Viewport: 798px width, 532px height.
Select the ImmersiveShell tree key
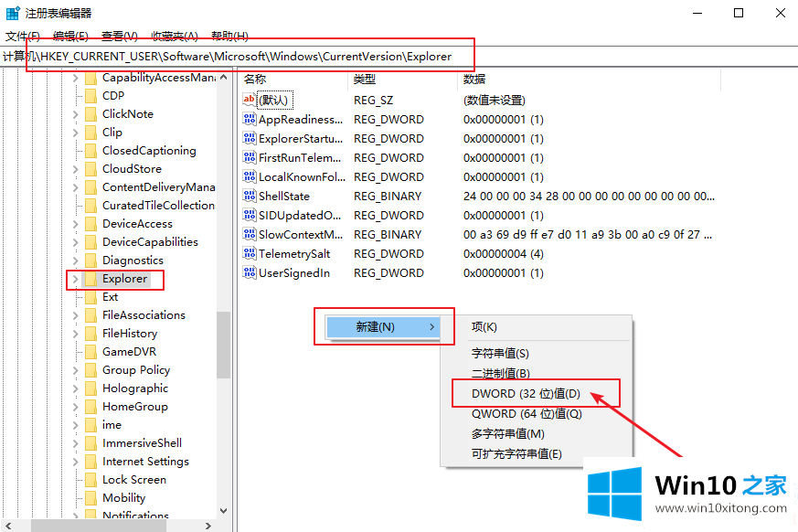coord(142,443)
